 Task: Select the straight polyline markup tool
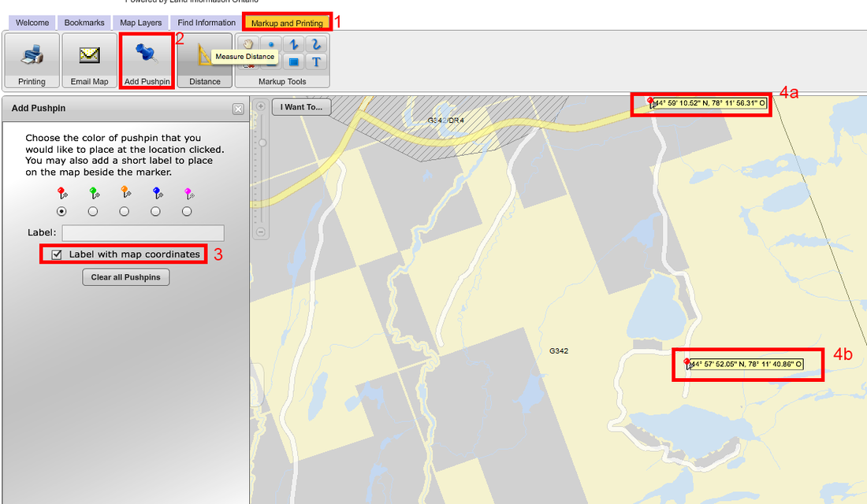pyautogui.click(x=294, y=43)
